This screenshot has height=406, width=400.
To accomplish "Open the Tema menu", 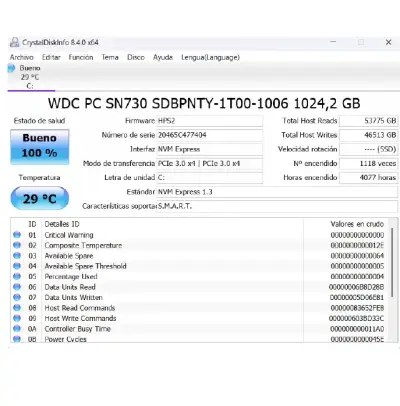I will (110, 57).
